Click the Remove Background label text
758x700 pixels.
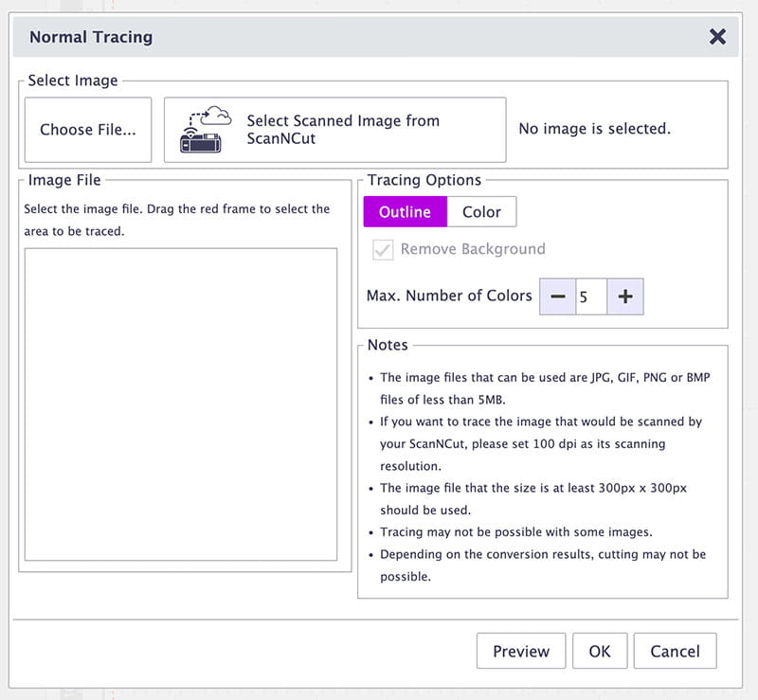pos(473,250)
